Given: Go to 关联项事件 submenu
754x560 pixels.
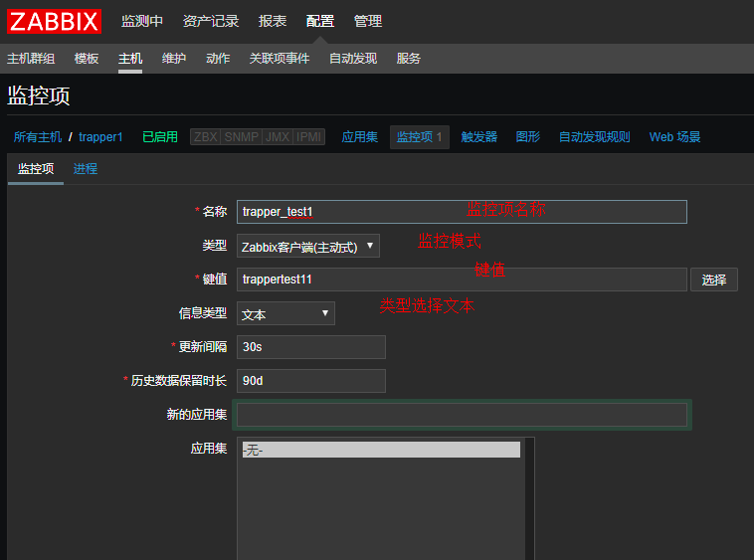Looking at the screenshot, I should click(x=280, y=59).
